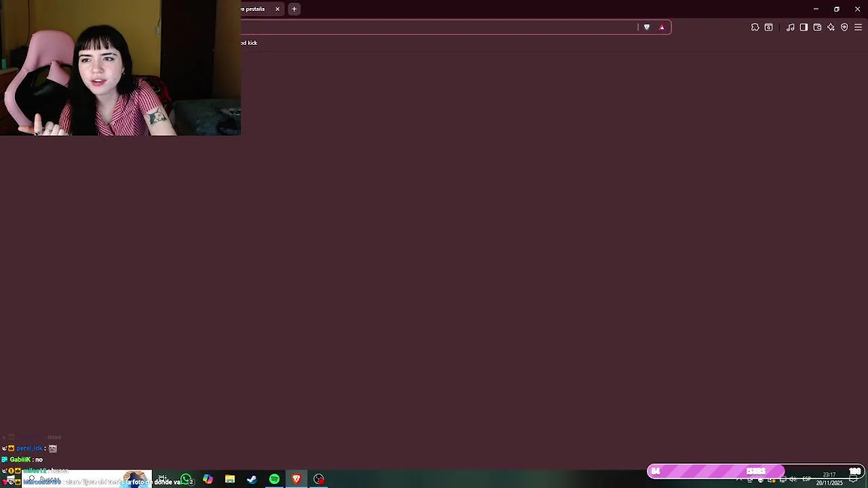
Task: Select the 'pestaña' browser tab
Action: click(x=261, y=9)
